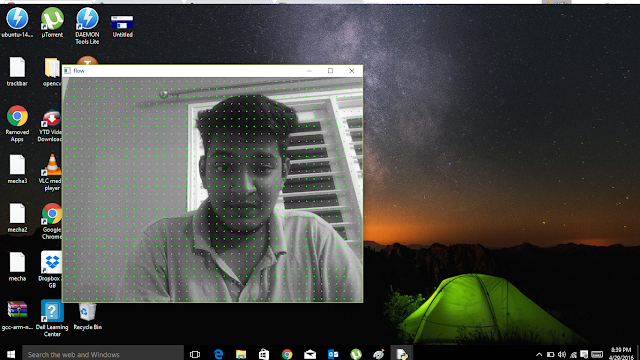Click the Task View button
The image size is (640, 360).
coord(195,354)
